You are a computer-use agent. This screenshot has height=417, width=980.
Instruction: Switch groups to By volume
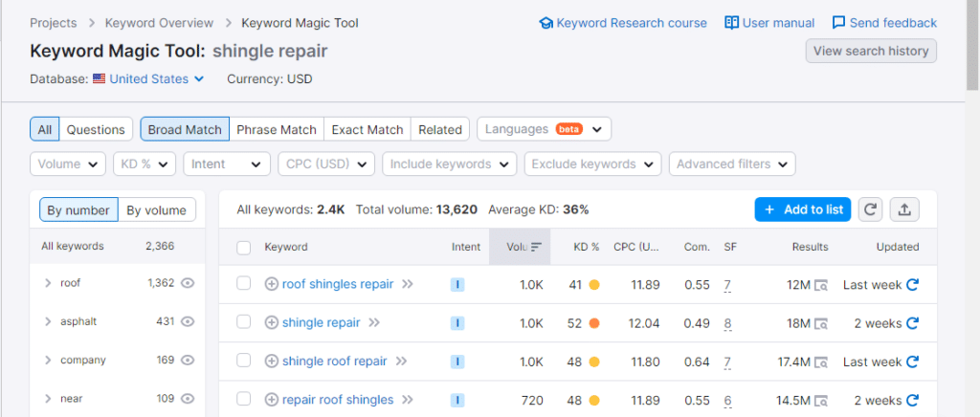tap(156, 210)
